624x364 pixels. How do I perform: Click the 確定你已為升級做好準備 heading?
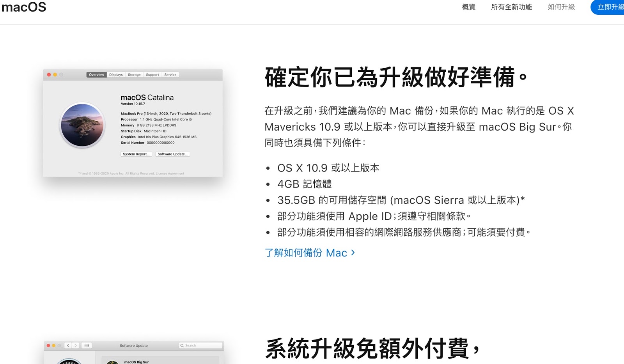pyautogui.click(x=396, y=77)
